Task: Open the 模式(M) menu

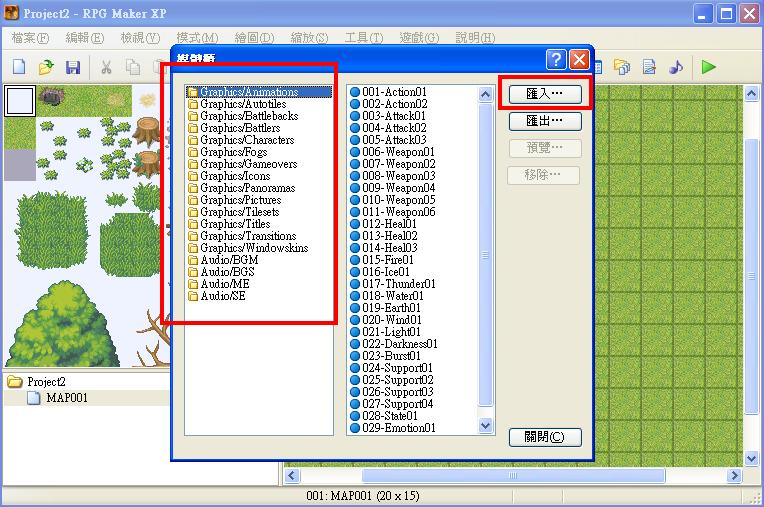Action: point(197,38)
